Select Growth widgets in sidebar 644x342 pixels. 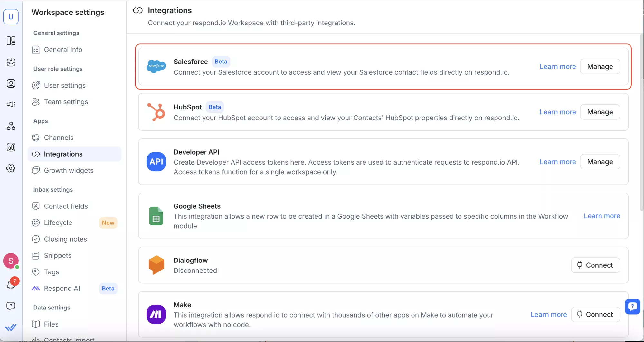coord(69,170)
